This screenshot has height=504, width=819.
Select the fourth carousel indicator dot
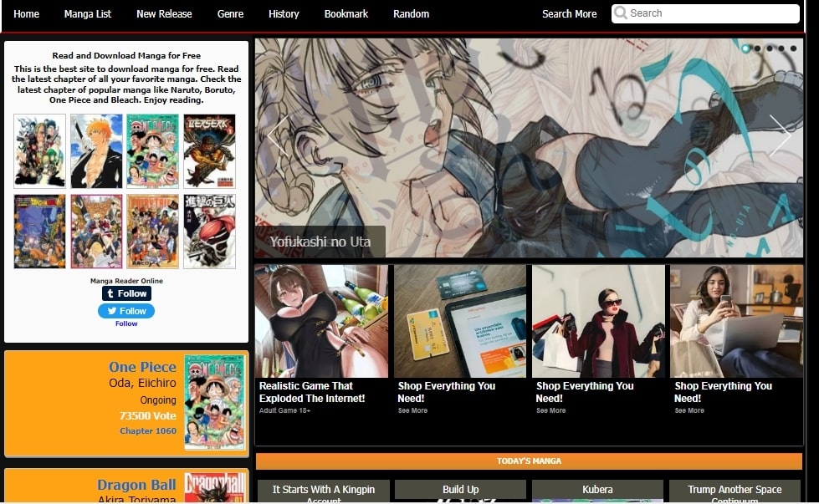click(781, 48)
